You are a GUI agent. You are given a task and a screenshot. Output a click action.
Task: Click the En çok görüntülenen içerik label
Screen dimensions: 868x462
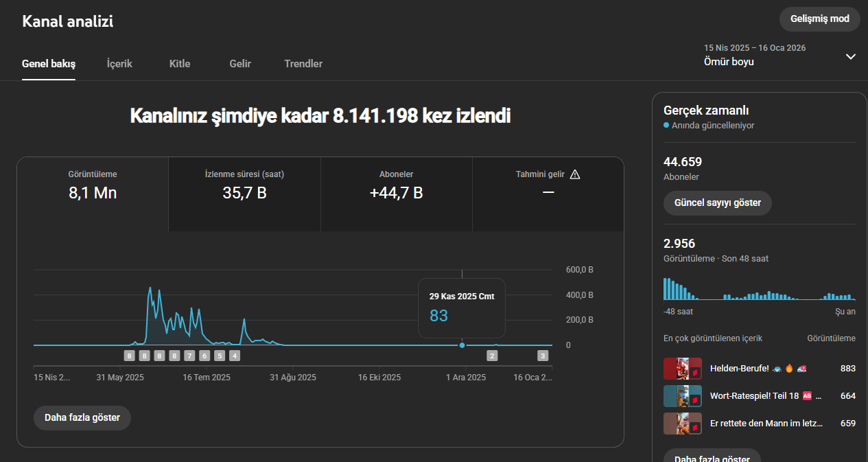coord(713,338)
